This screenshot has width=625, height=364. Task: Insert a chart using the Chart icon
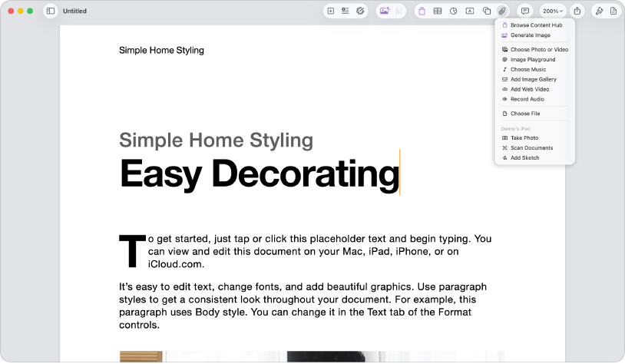(454, 12)
